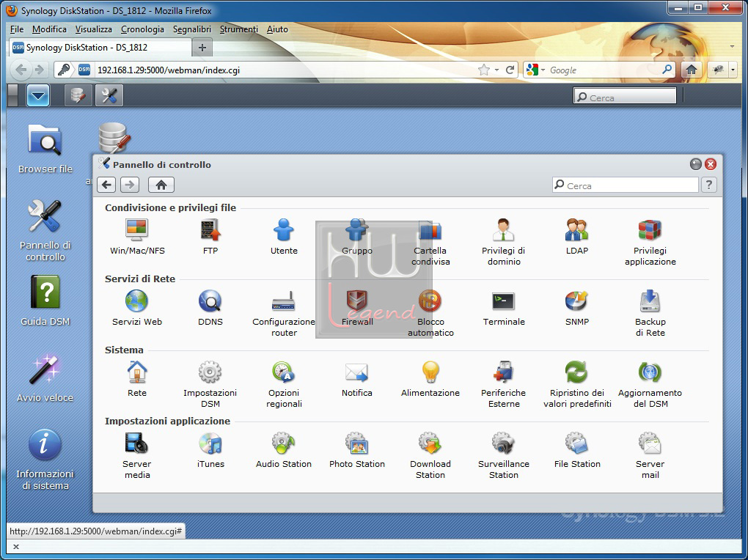Open the control panel help button
This screenshot has width=748, height=560.
coord(709,185)
